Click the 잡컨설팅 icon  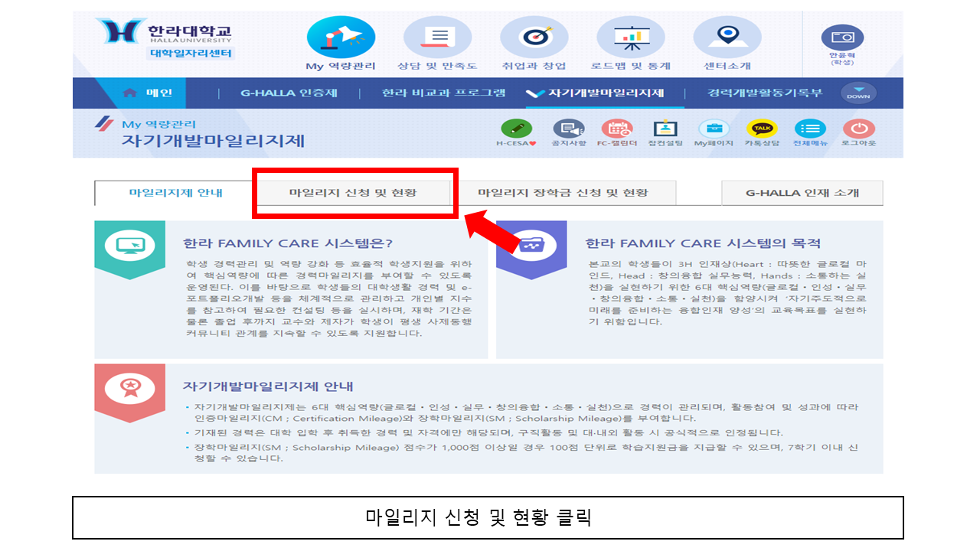pos(665,129)
